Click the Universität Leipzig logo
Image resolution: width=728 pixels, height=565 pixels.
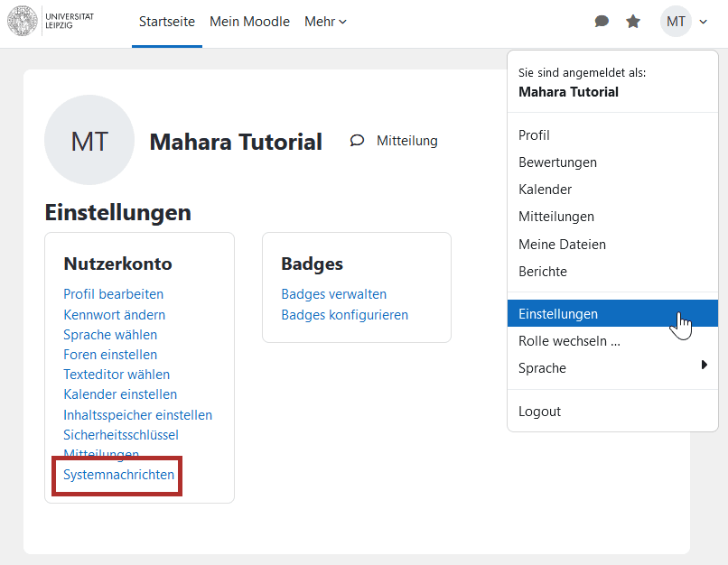[51, 21]
